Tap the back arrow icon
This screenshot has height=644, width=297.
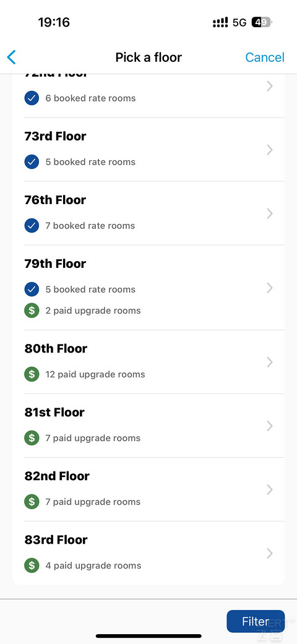click(12, 57)
